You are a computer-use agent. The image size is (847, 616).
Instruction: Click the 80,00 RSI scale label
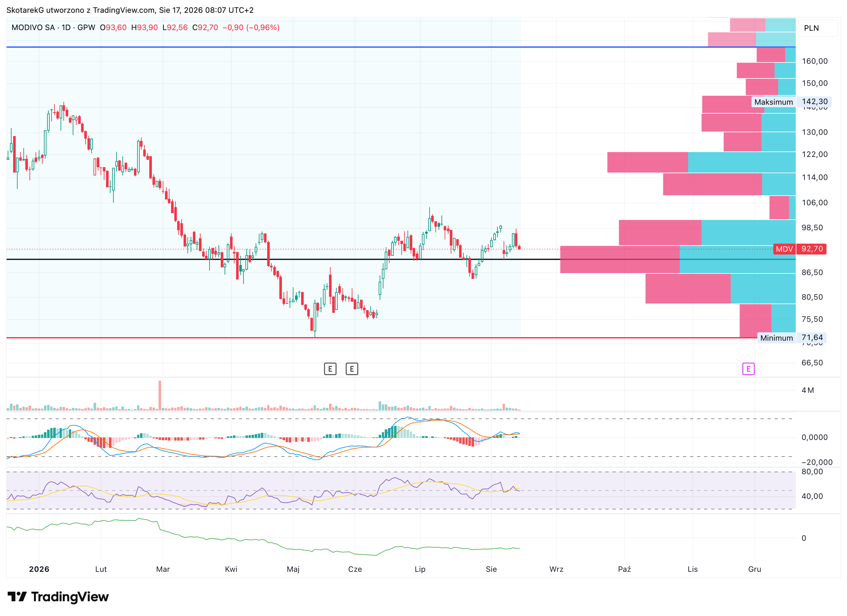click(x=812, y=472)
